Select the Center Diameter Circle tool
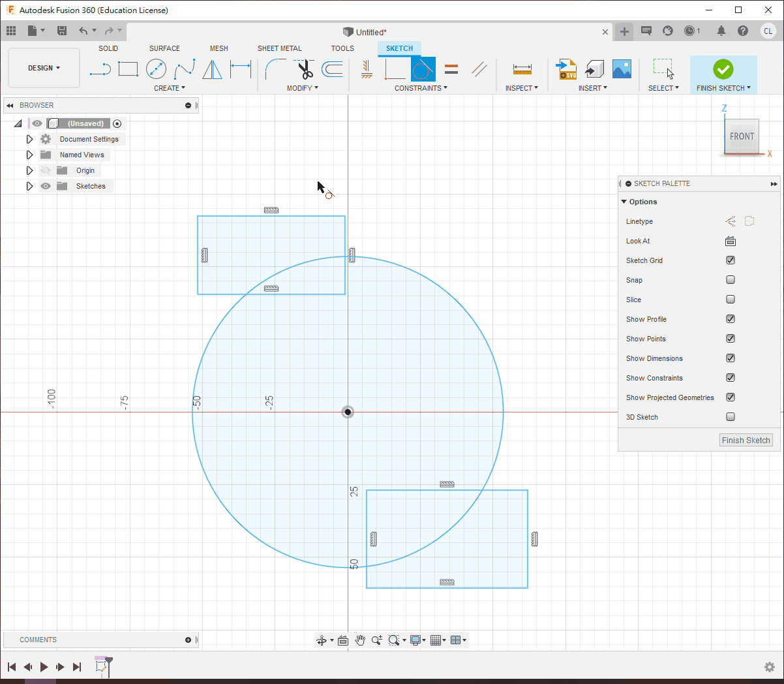The height and width of the screenshot is (684, 784). tap(156, 69)
